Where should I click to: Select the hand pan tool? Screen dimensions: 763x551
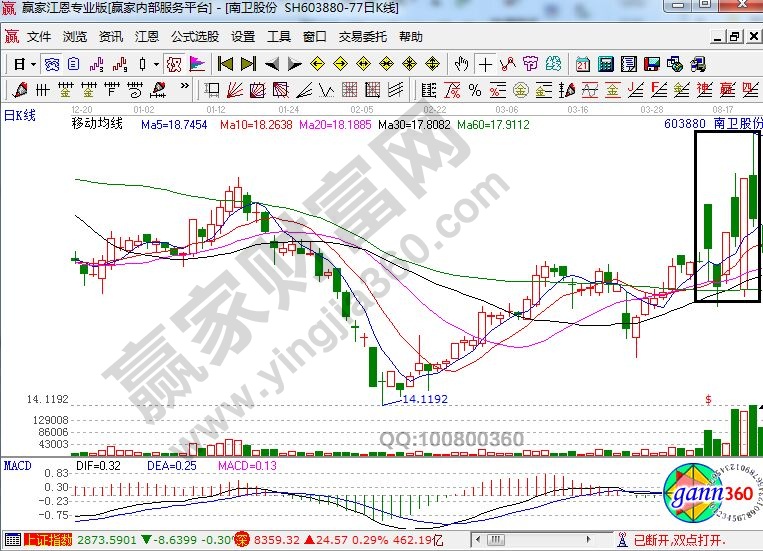[461, 64]
